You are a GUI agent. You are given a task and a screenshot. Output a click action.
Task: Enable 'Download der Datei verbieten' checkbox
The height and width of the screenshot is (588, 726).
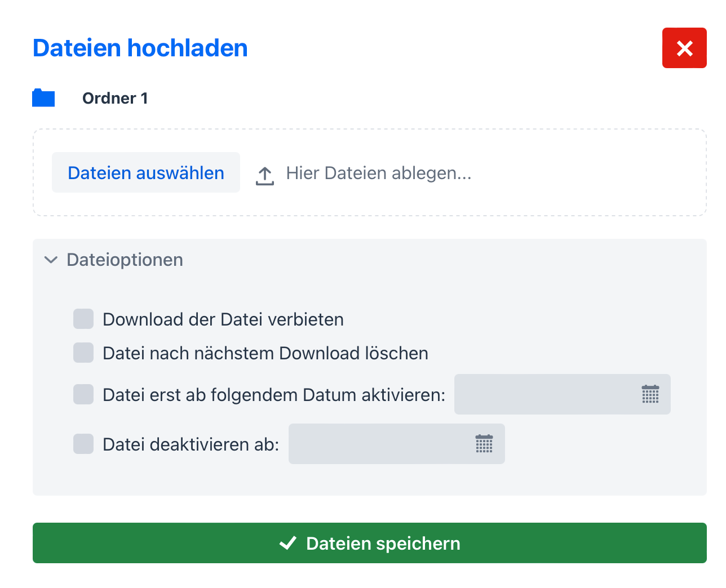pyautogui.click(x=83, y=319)
